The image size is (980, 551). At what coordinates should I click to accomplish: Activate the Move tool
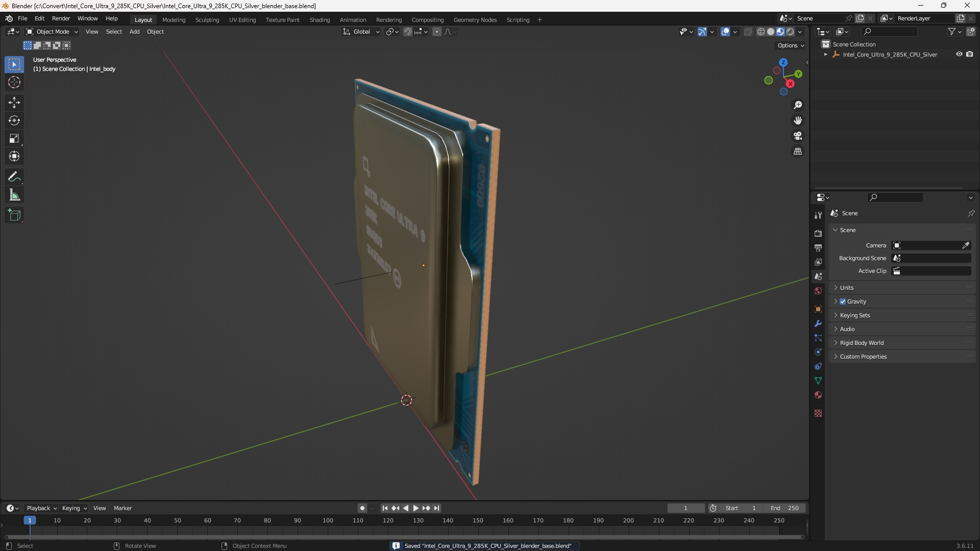[x=14, y=103]
